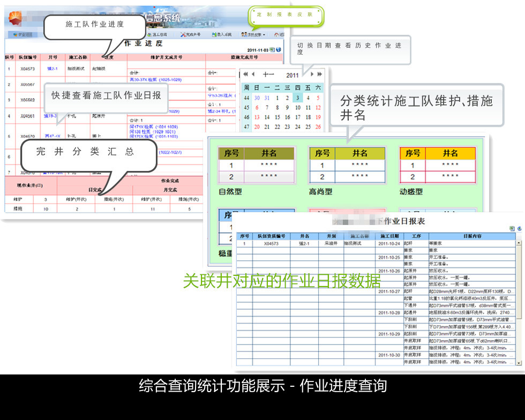Select November 22 in the calendar
The image size is (525, 420).
277,127
